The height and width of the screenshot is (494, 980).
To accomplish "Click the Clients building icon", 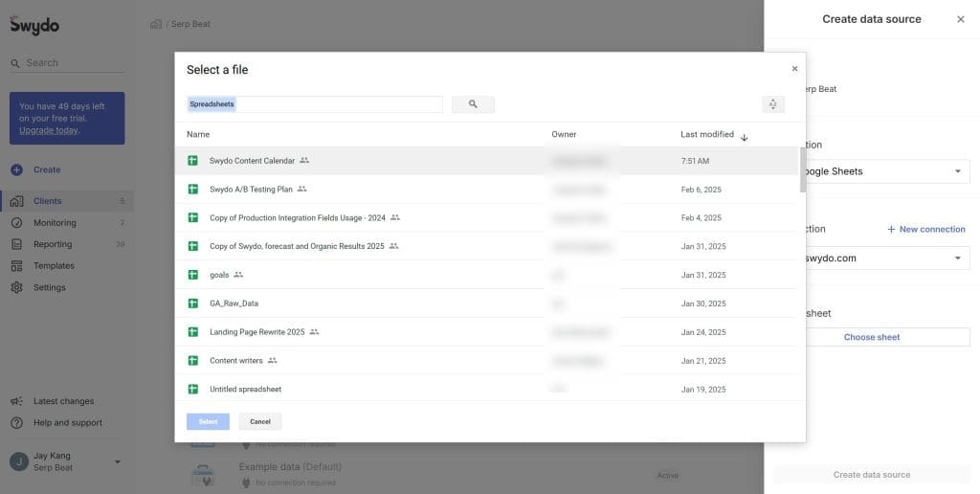I will pos(17,201).
